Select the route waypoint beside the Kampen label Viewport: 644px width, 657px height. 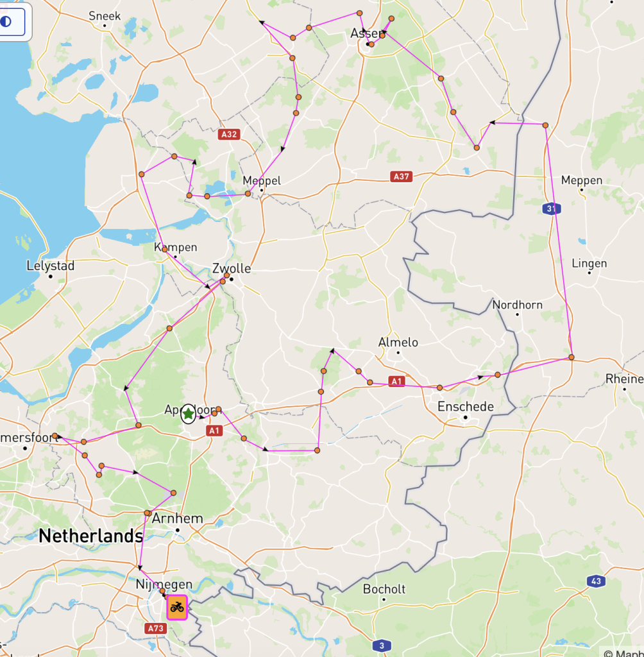click(165, 250)
